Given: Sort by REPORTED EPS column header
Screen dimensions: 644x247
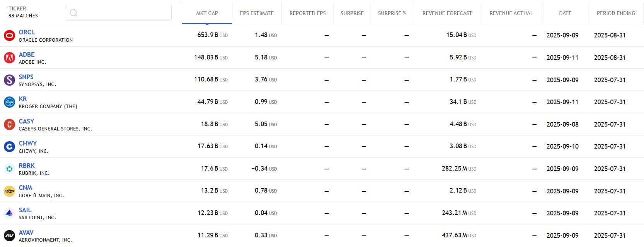Looking at the screenshot, I should tap(308, 13).
